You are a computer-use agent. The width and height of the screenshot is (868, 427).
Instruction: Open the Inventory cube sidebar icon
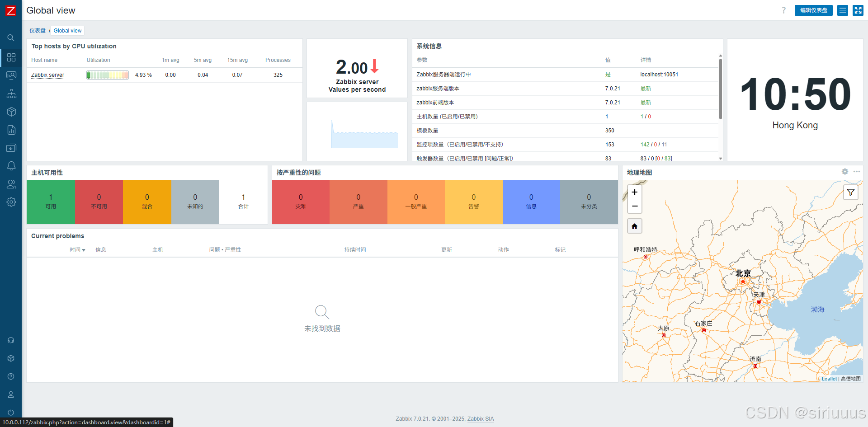point(11,112)
